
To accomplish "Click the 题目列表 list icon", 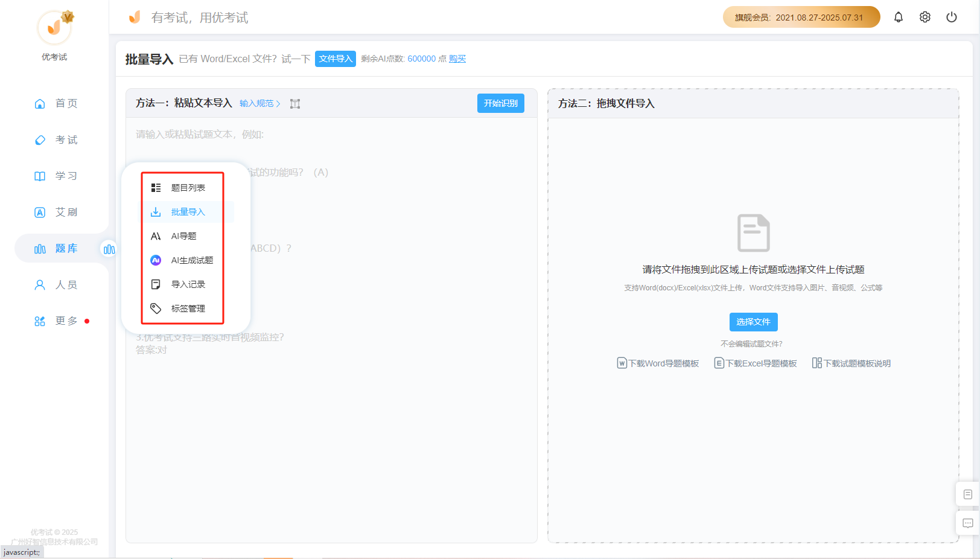I will pos(156,188).
